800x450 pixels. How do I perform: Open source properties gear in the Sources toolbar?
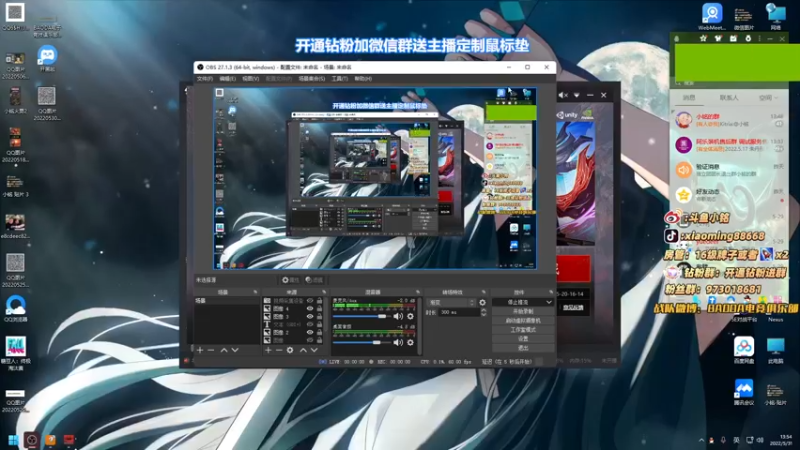pyautogui.click(x=290, y=350)
